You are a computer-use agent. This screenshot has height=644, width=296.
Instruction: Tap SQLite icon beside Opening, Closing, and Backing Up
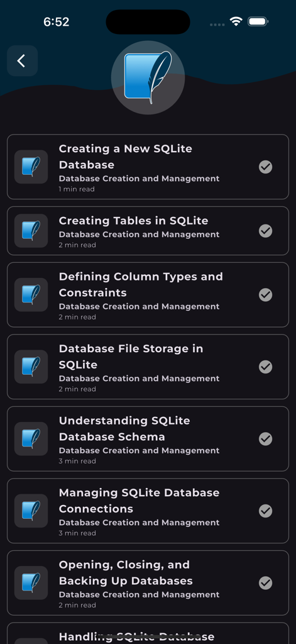pos(31,583)
